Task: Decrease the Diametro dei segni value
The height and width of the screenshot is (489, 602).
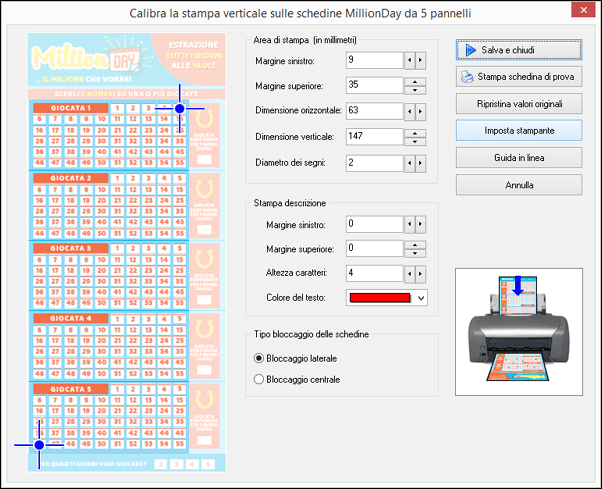Action: (409, 162)
